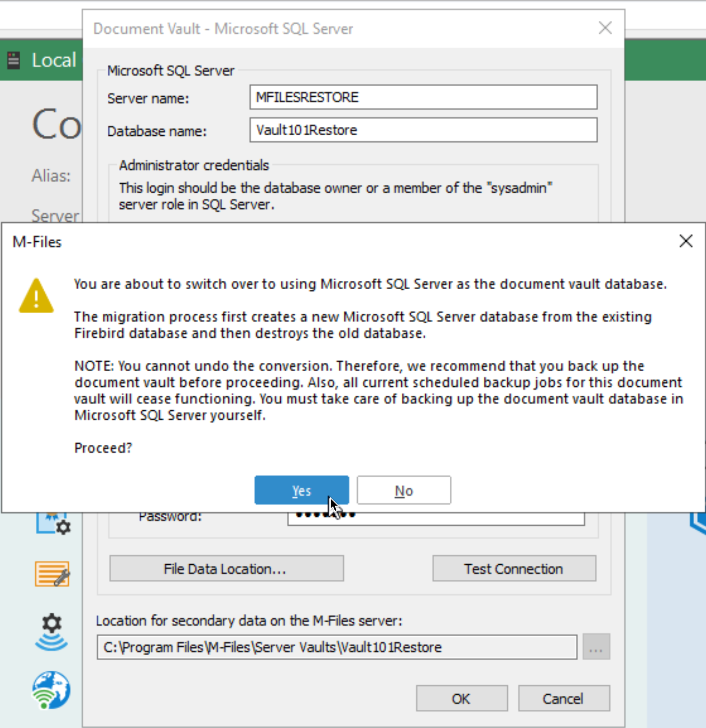The image size is (706, 728).
Task: Click the server icon beside Local
Action: pyautogui.click(x=13, y=61)
